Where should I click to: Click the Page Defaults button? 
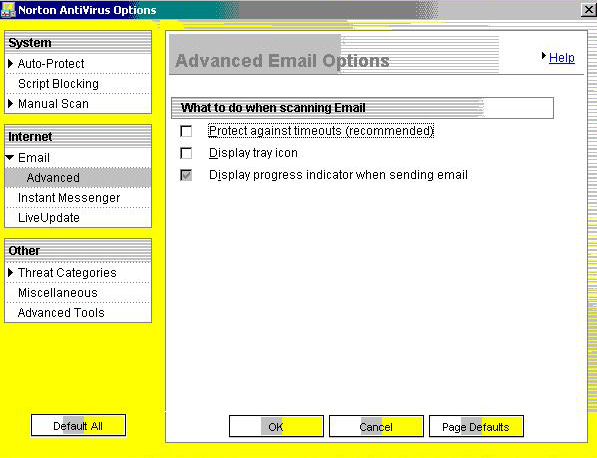coord(476,426)
